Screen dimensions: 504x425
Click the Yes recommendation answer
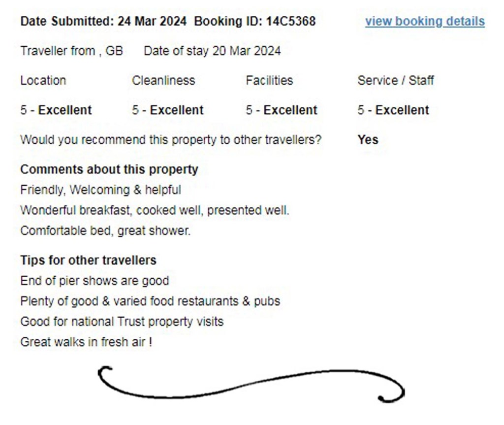[368, 140]
